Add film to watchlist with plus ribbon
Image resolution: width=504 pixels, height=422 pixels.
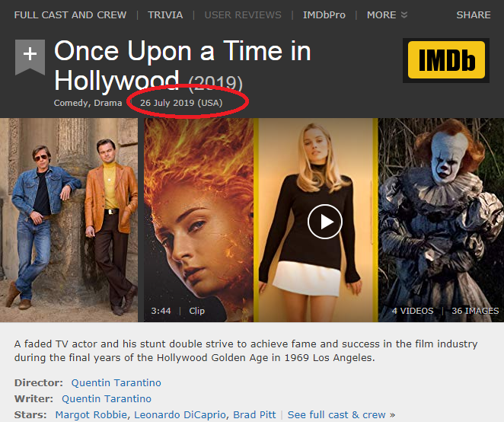tap(30, 57)
